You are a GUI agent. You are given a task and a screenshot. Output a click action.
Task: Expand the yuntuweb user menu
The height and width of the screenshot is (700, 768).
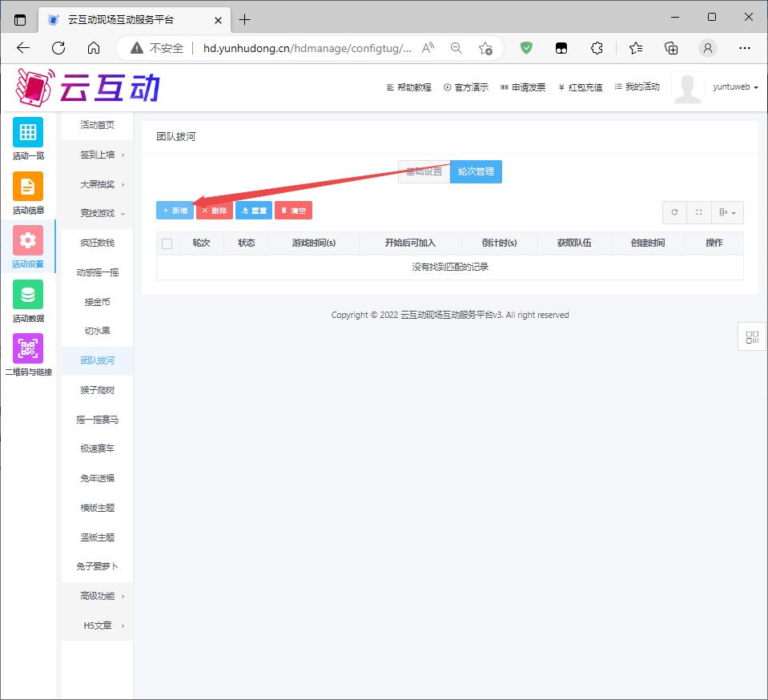point(735,87)
